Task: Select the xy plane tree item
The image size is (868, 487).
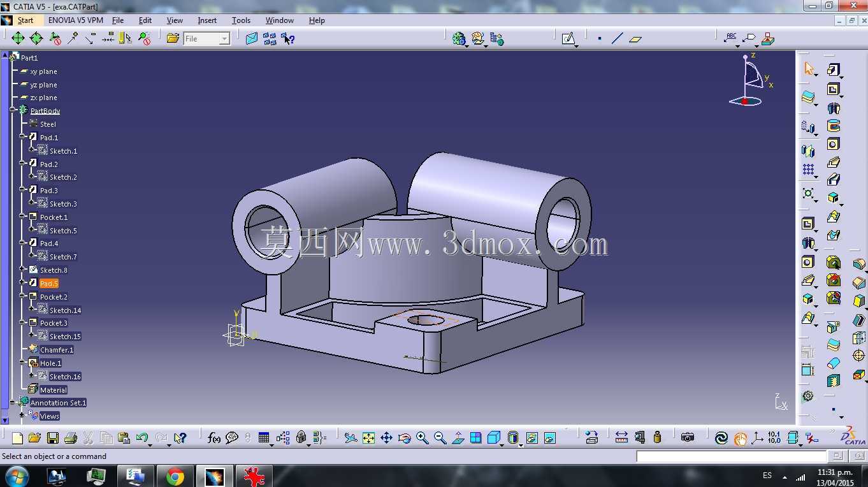Action: (x=43, y=71)
